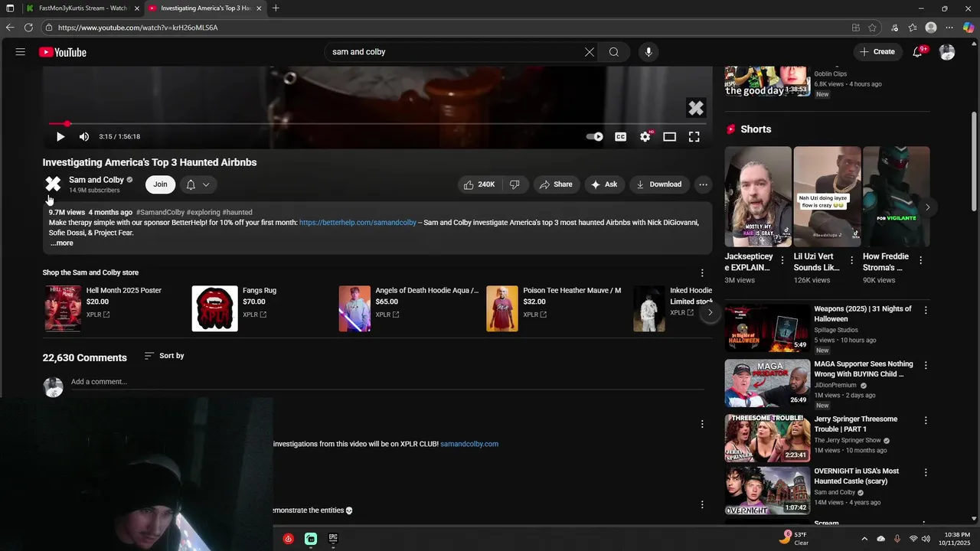Screen dimensions: 980x551
Task: Open the Ask AI button
Action: (604, 184)
